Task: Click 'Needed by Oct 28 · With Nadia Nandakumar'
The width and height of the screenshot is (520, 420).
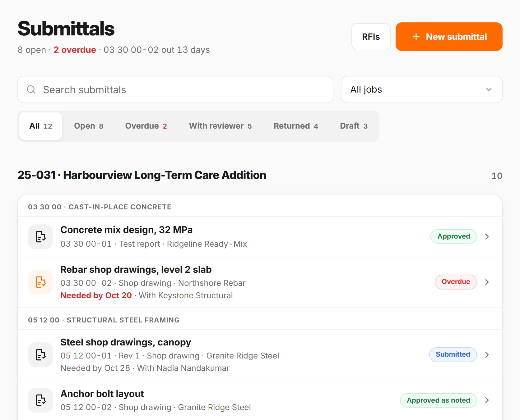Action: [145, 368]
